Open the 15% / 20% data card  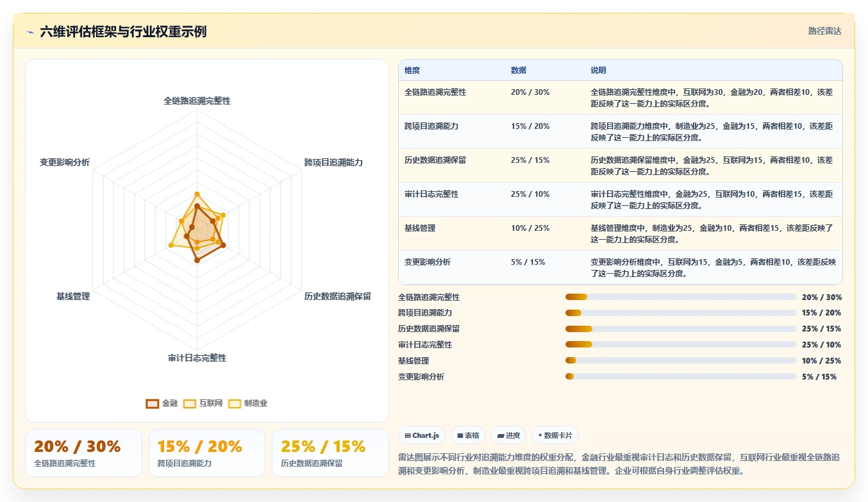207,453
